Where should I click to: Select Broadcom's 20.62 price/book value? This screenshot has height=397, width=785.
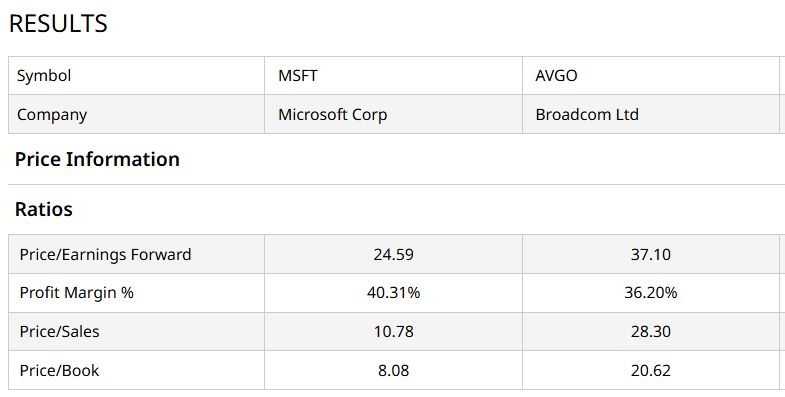[650, 370]
